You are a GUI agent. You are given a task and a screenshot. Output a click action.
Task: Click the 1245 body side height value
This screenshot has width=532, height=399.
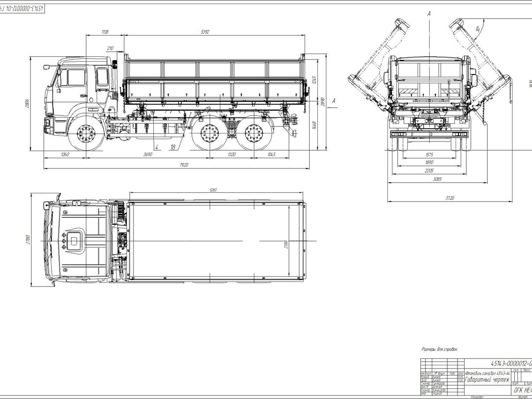313,80
